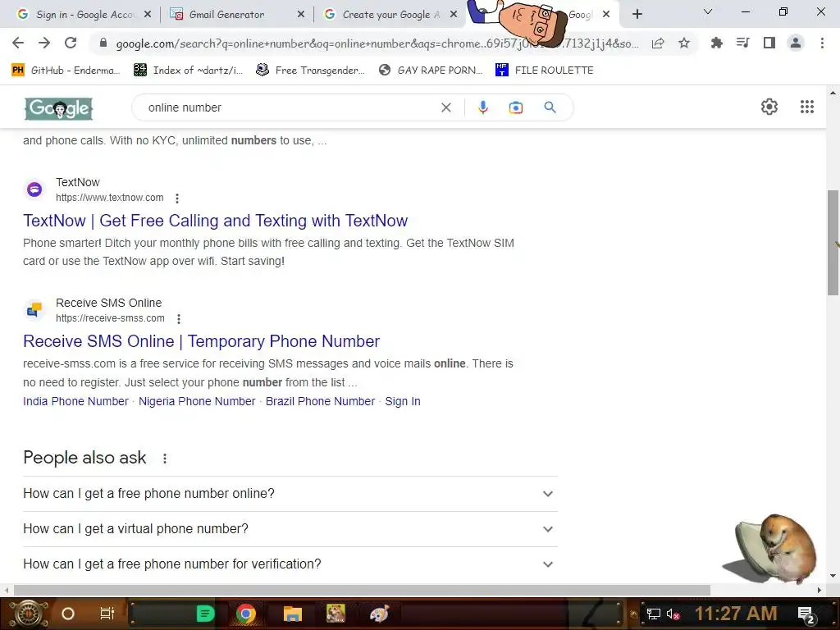
Task: Open the Extensions puzzle icon
Action: 716,43
